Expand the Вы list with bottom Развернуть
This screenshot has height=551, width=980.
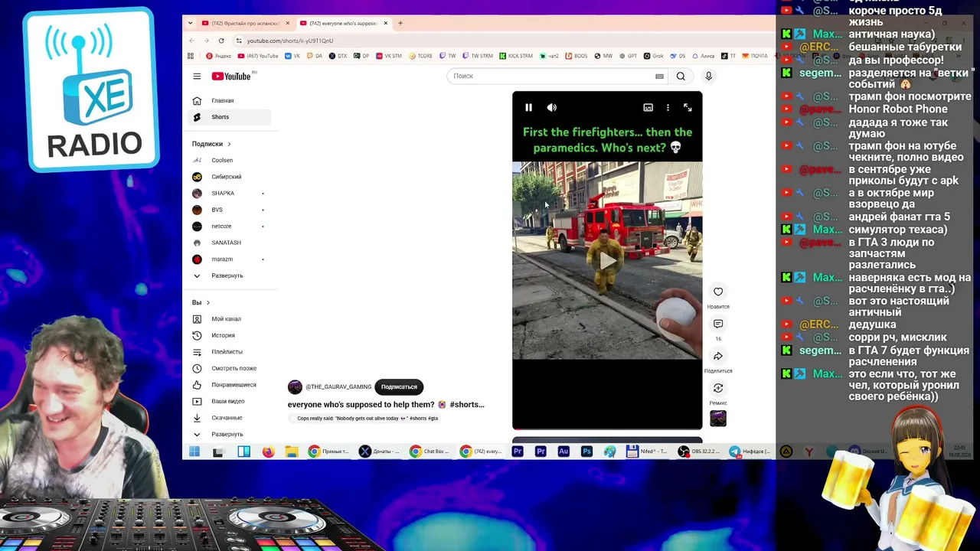230,434
